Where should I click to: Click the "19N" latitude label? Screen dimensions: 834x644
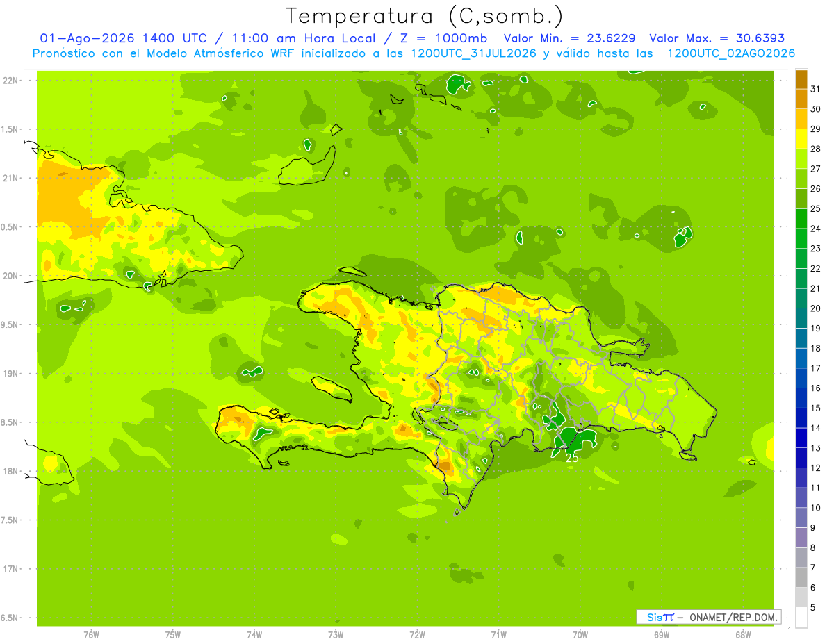[10, 374]
